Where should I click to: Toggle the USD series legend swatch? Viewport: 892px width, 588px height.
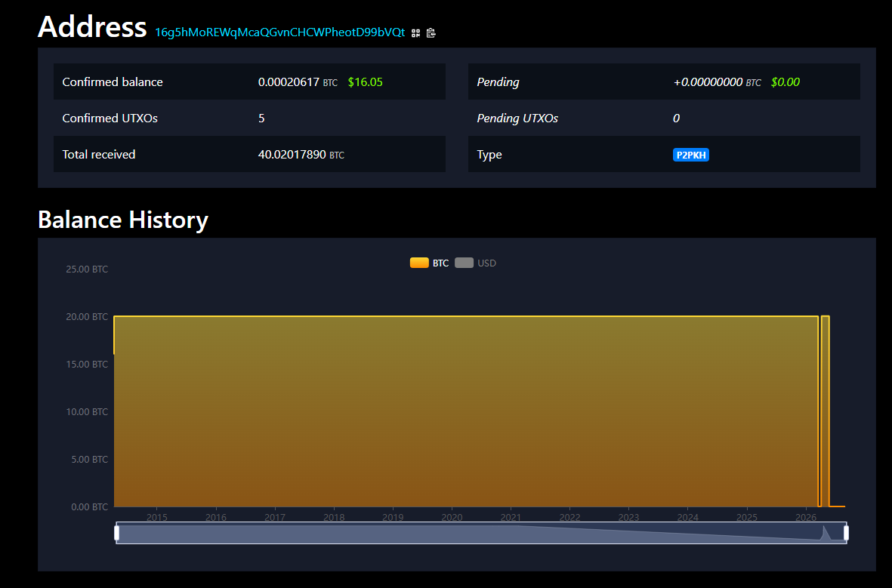465,263
